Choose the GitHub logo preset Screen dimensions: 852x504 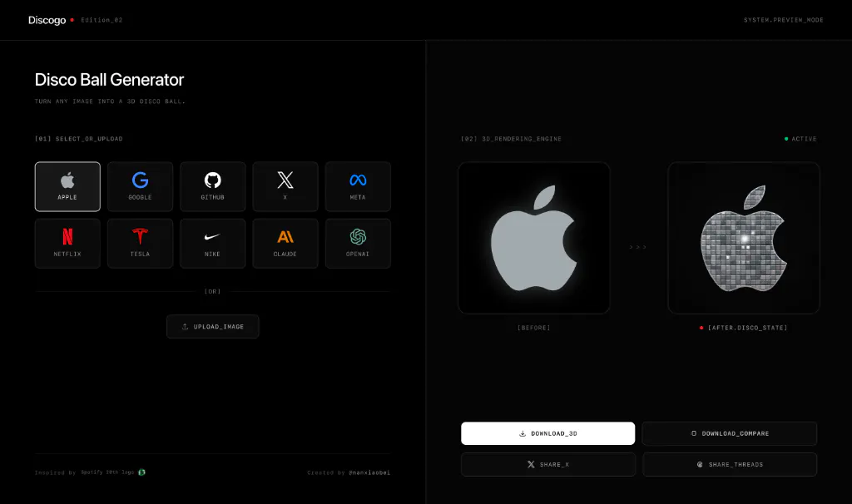(212, 186)
